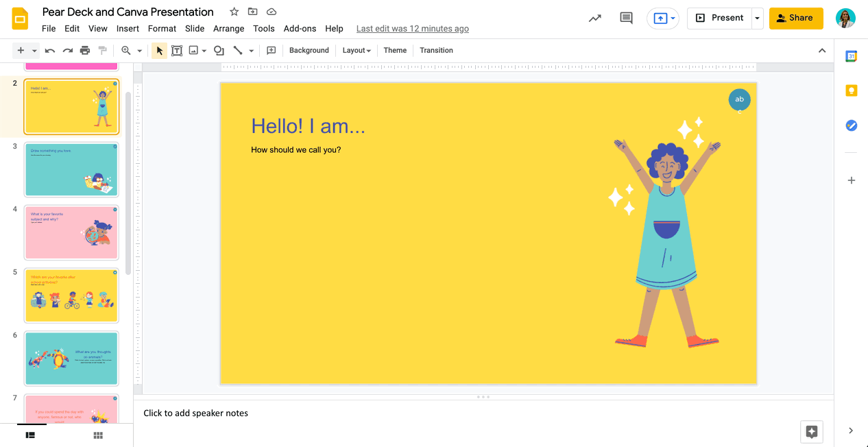Open the Insert menu
868x447 pixels.
coord(128,28)
